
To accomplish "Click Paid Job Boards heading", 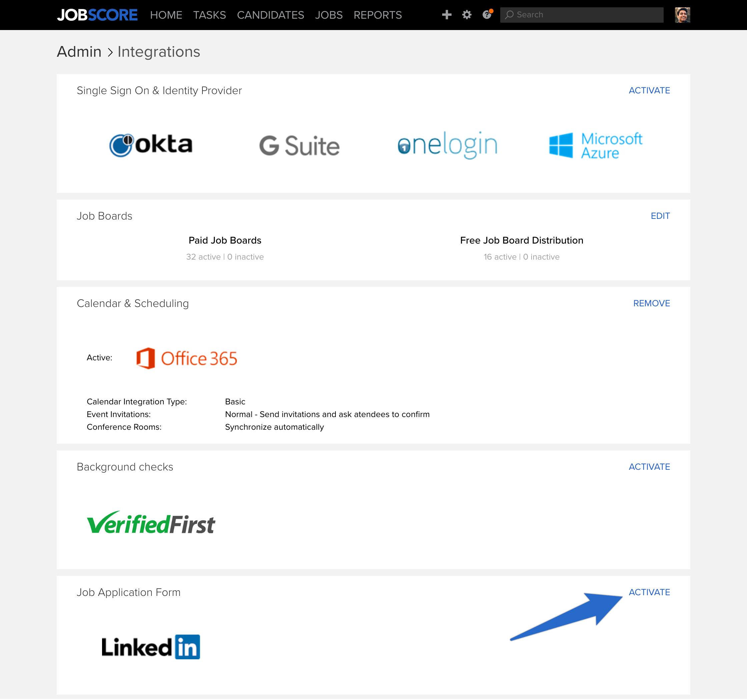I will pos(225,240).
